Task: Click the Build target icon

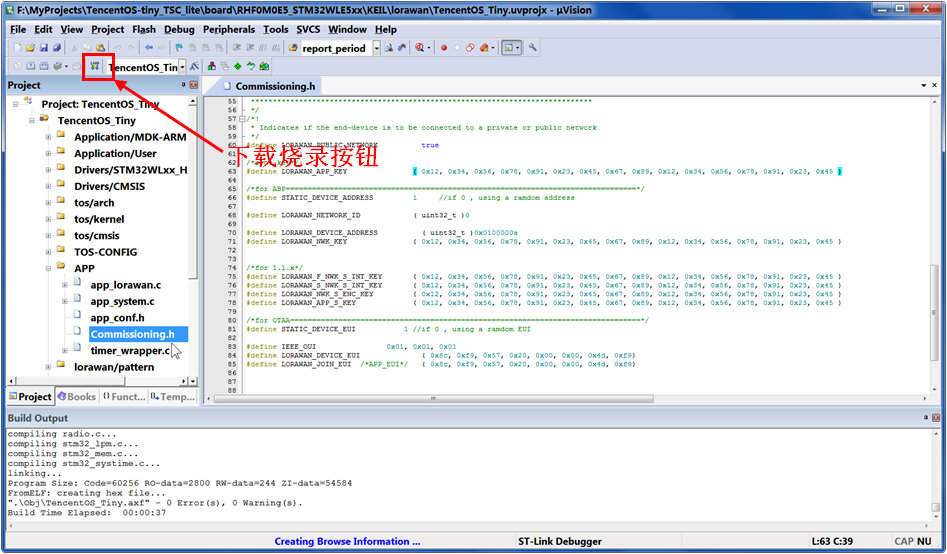Action: click(31, 66)
